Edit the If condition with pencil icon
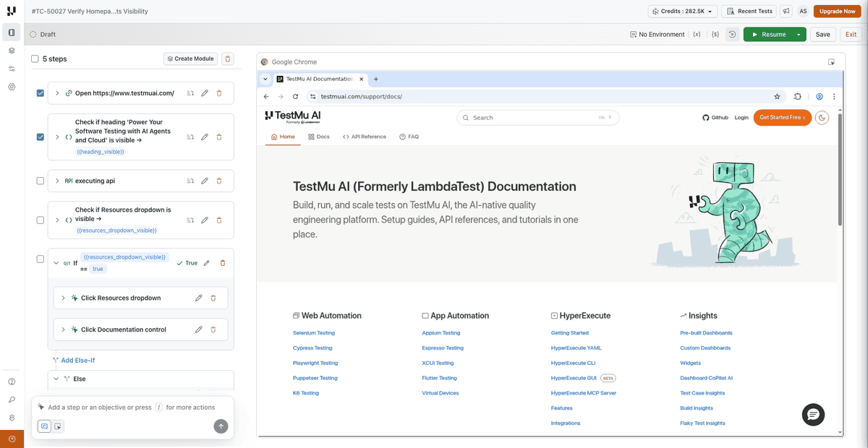Viewport: 868px width, 448px height. [x=207, y=263]
